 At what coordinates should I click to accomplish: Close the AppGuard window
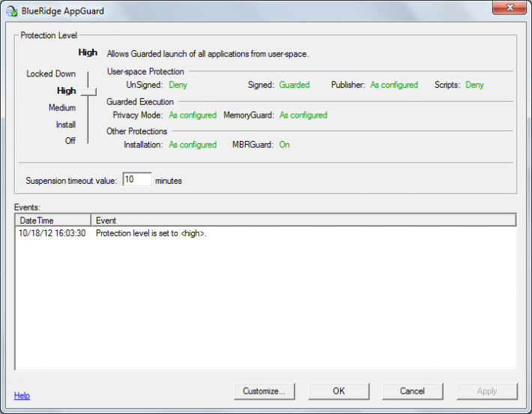click(510, 7)
